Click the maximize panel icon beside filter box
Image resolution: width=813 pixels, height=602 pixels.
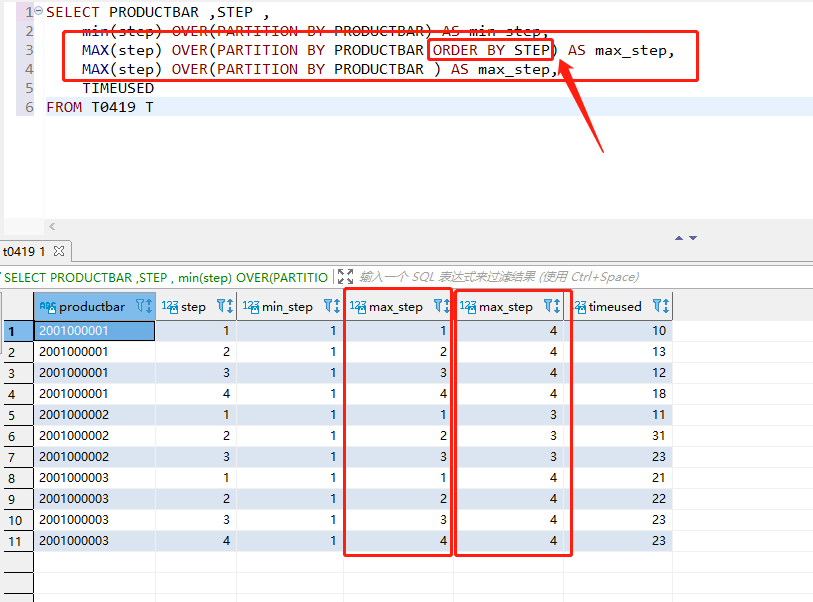tap(345, 277)
